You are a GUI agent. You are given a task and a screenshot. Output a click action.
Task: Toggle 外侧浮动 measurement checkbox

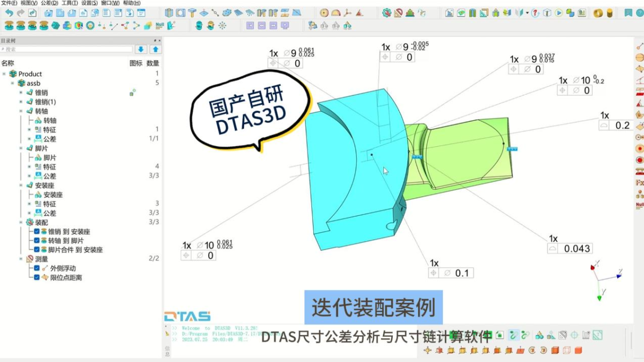tap(36, 268)
